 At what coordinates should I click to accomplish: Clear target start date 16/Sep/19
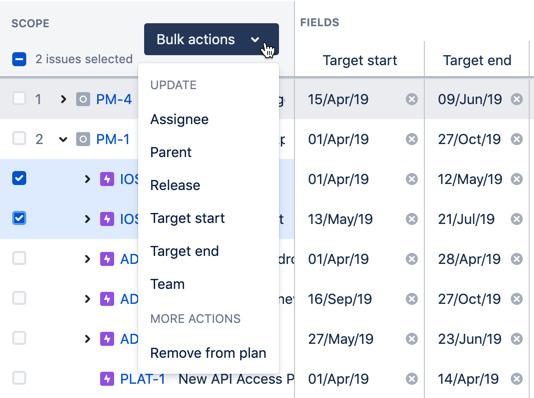[x=412, y=299]
